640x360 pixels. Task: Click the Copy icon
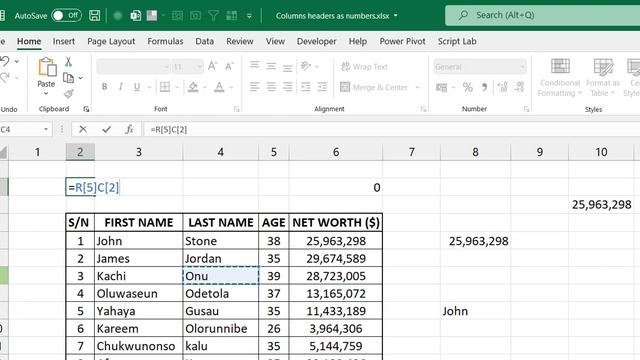(68, 78)
